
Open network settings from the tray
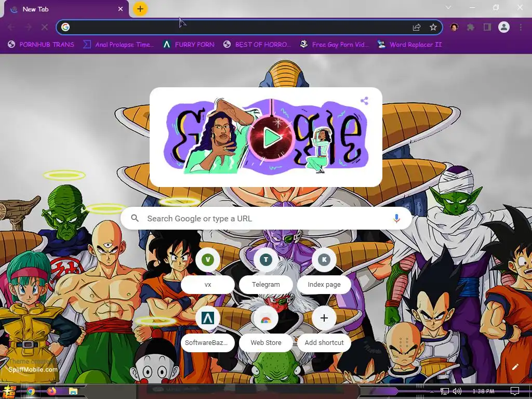445,392
